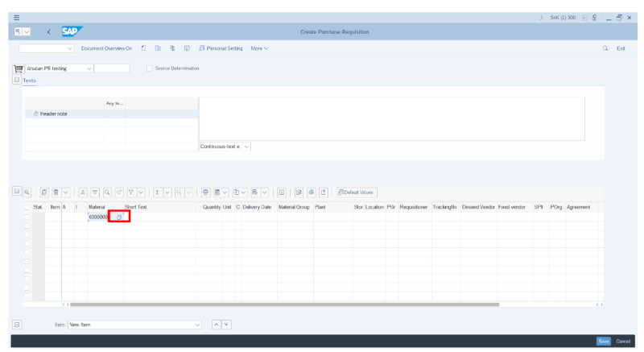This screenshot has height=352, width=644.
Task: Toggle the select-all checkbox in table header
Action: pyautogui.click(x=27, y=207)
